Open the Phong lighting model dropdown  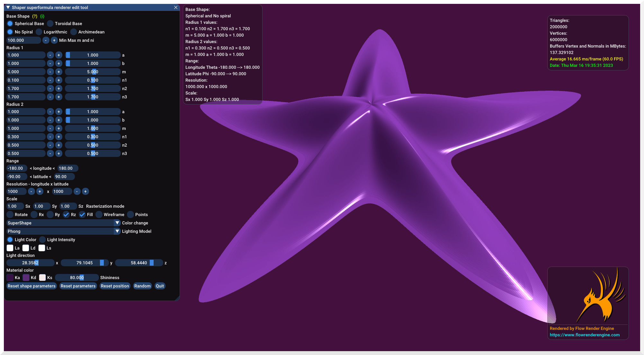tap(63, 231)
